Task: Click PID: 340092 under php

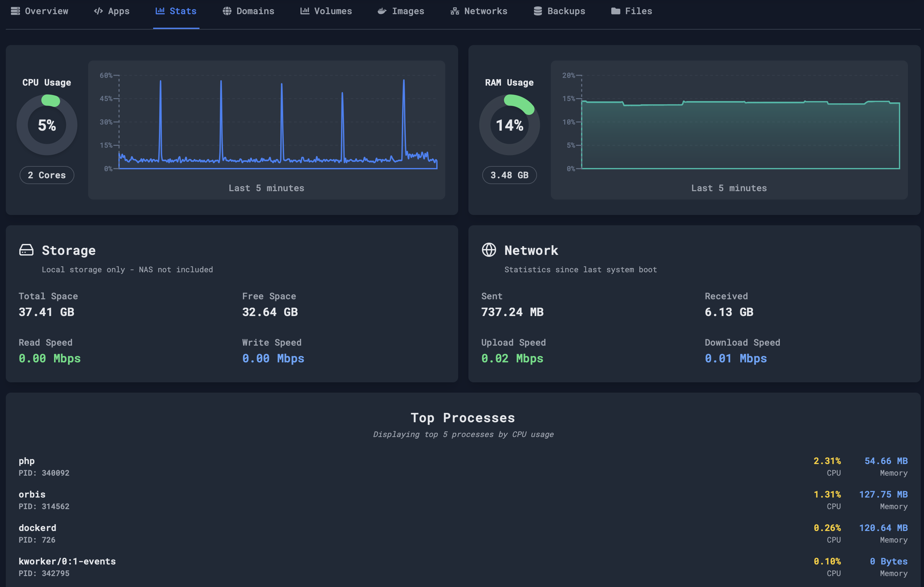Action: point(44,473)
